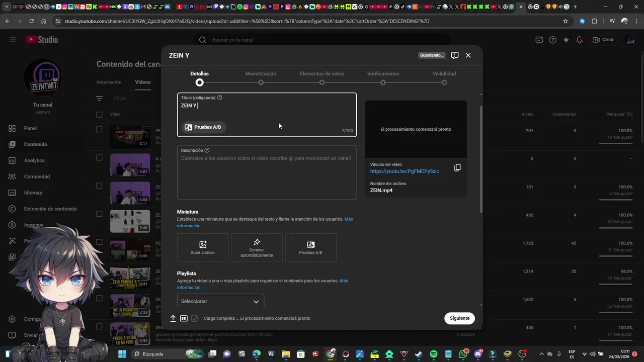Go to the Monetización step

[261, 77]
